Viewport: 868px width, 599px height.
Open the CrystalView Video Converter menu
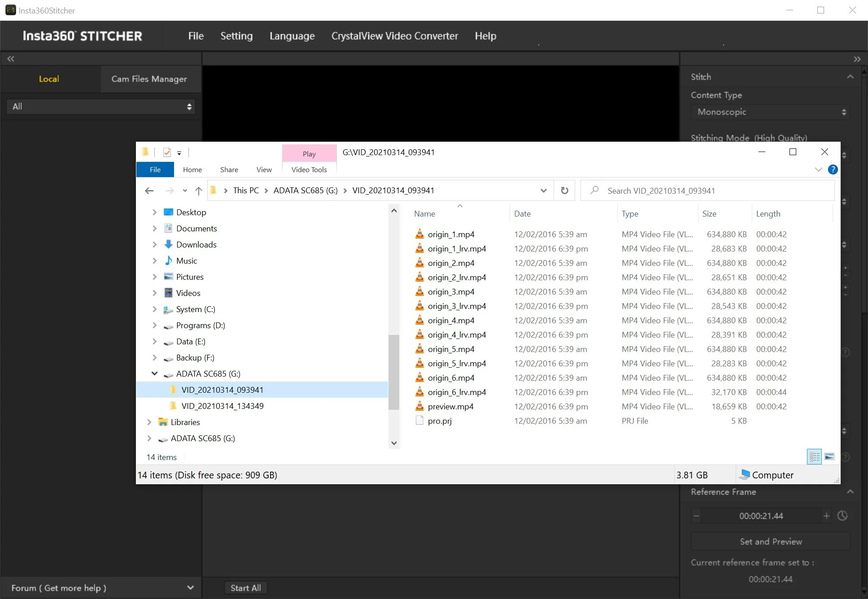(394, 36)
